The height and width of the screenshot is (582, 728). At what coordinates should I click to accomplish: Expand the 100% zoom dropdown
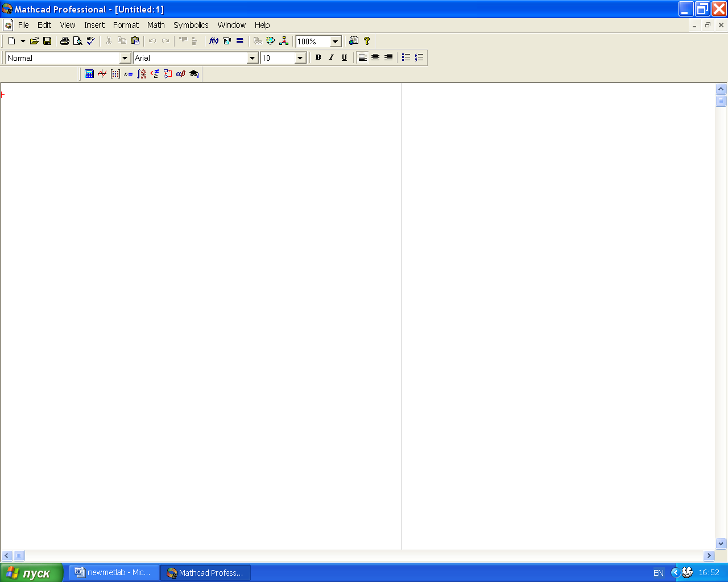pos(336,41)
